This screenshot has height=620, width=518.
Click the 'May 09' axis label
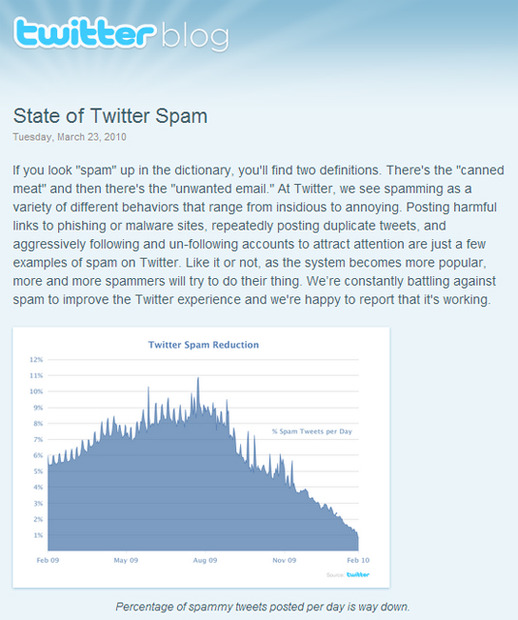pyautogui.click(x=126, y=560)
